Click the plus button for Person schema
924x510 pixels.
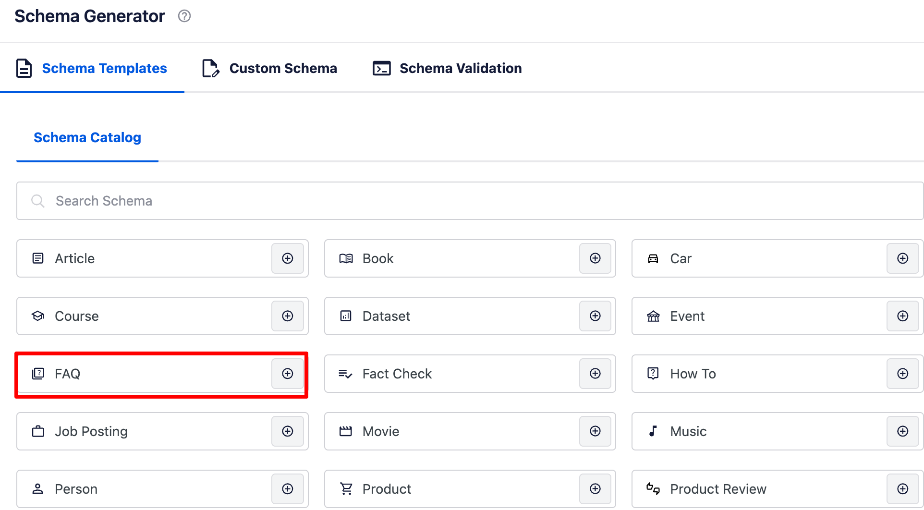click(288, 489)
